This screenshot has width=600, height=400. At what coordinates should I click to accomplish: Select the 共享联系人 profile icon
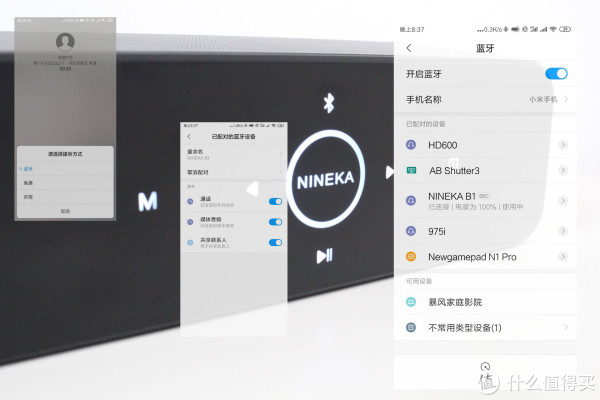tap(190, 243)
